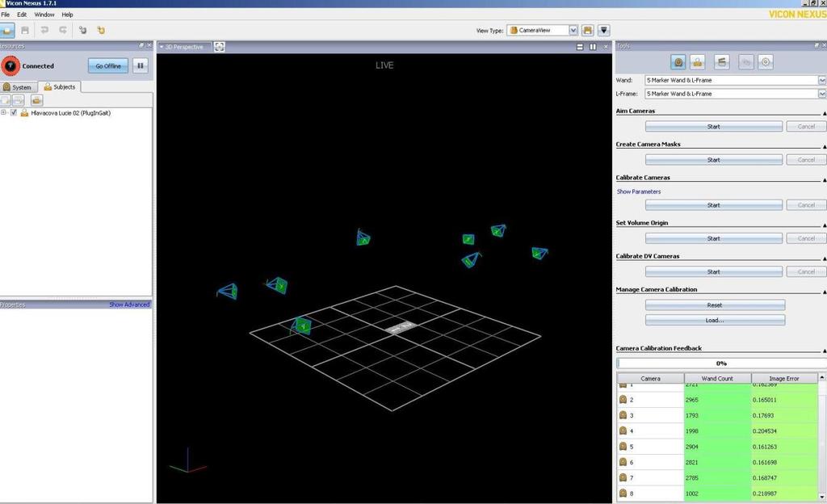Click the Show Advanced properties link
The height and width of the screenshot is (504, 827).
pyautogui.click(x=129, y=304)
